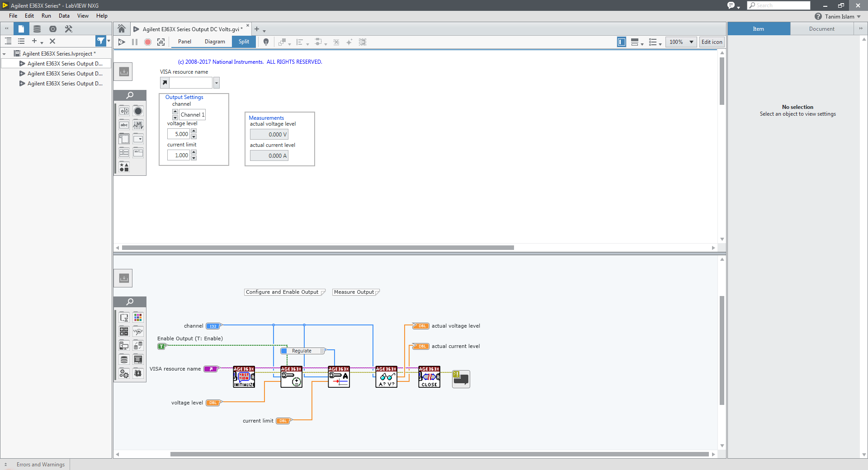
Task: Select the A? V? measure node
Action: coord(387,377)
